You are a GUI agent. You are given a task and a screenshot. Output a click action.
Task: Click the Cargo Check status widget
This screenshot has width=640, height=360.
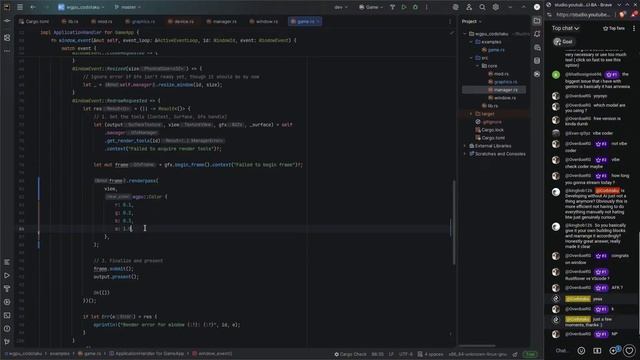click(x=350, y=354)
